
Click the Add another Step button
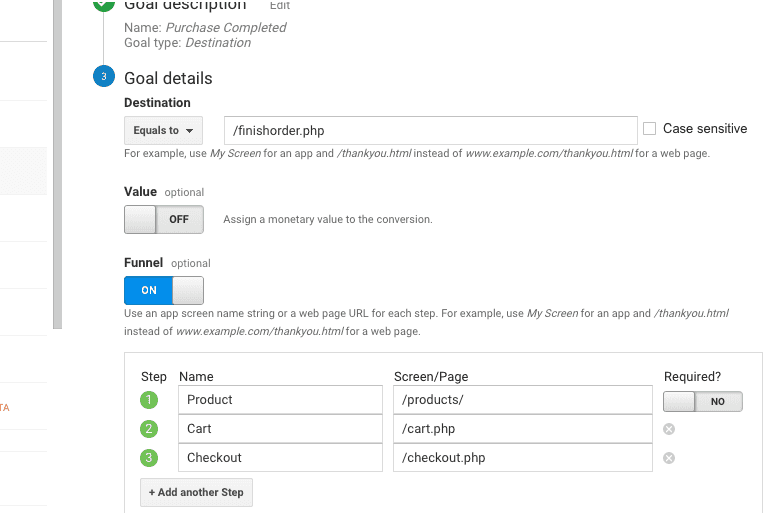pos(196,493)
